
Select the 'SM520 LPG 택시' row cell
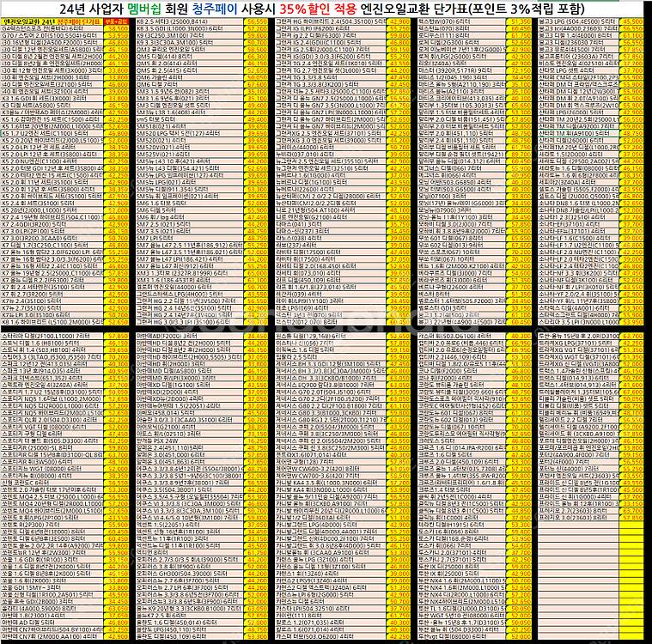click(190, 133)
